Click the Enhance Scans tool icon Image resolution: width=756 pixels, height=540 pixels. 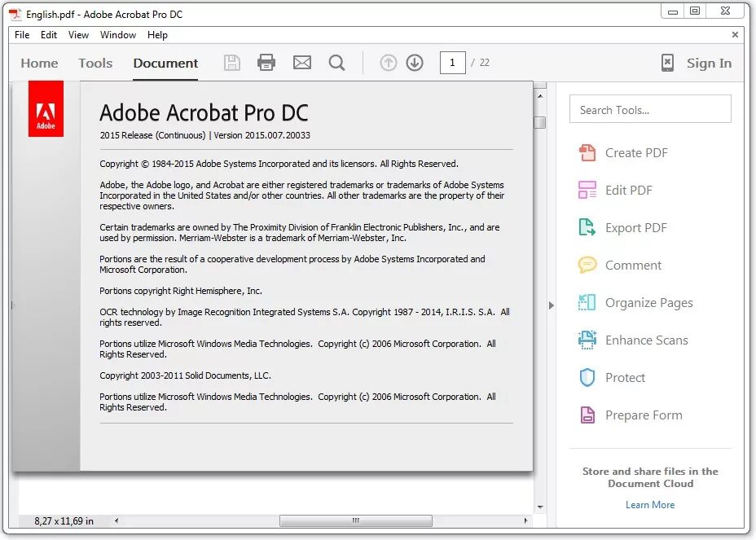tap(587, 340)
